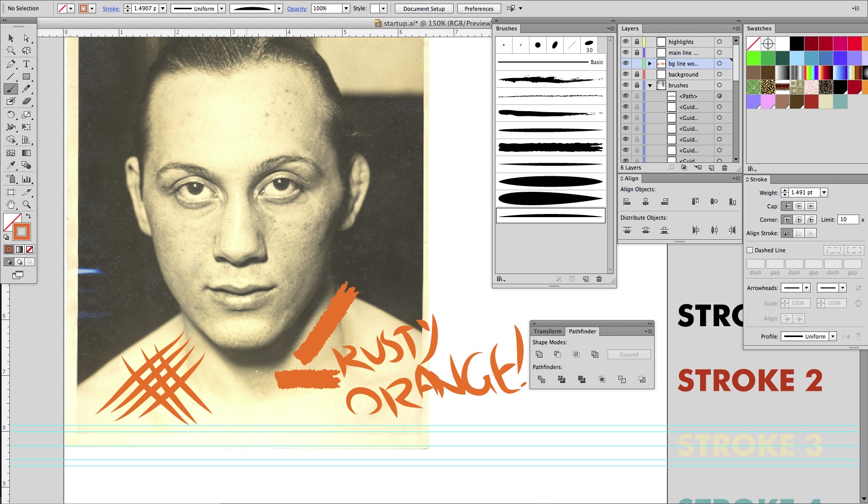Select the Magic Wand tool
The width and height of the screenshot is (868, 504).
pos(11,51)
